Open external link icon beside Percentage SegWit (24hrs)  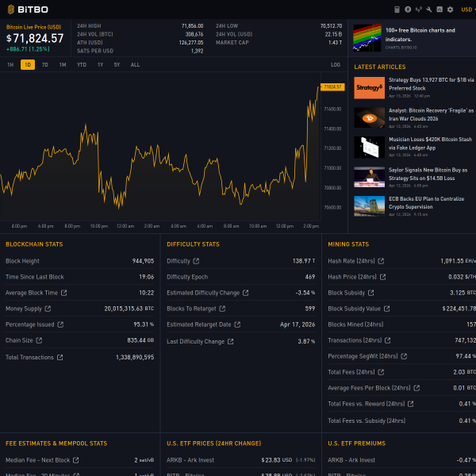[404, 356]
